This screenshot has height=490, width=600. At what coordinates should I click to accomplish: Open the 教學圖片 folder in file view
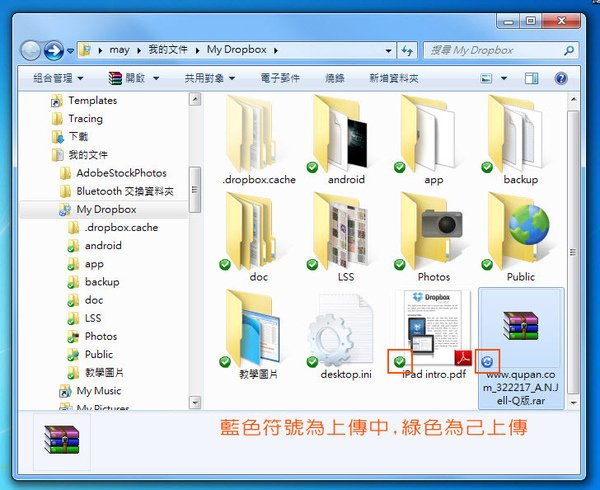253,329
